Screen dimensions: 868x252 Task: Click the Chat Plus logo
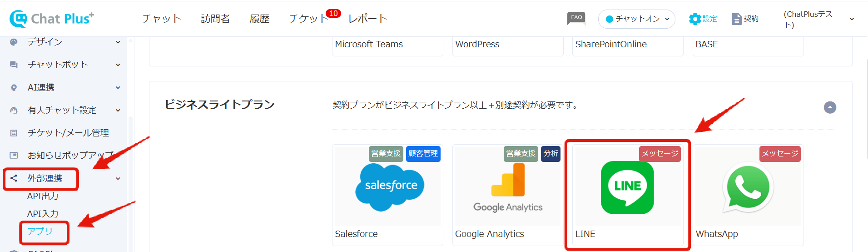click(x=52, y=19)
